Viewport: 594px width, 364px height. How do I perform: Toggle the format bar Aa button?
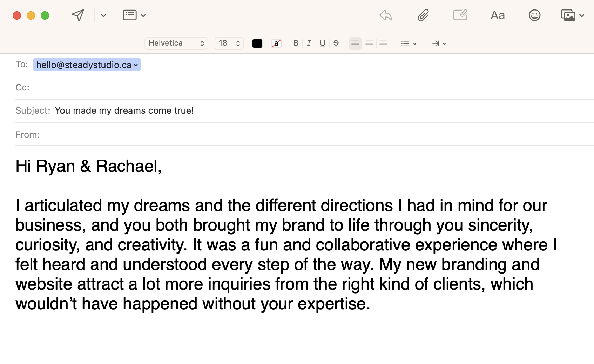tap(498, 15)
